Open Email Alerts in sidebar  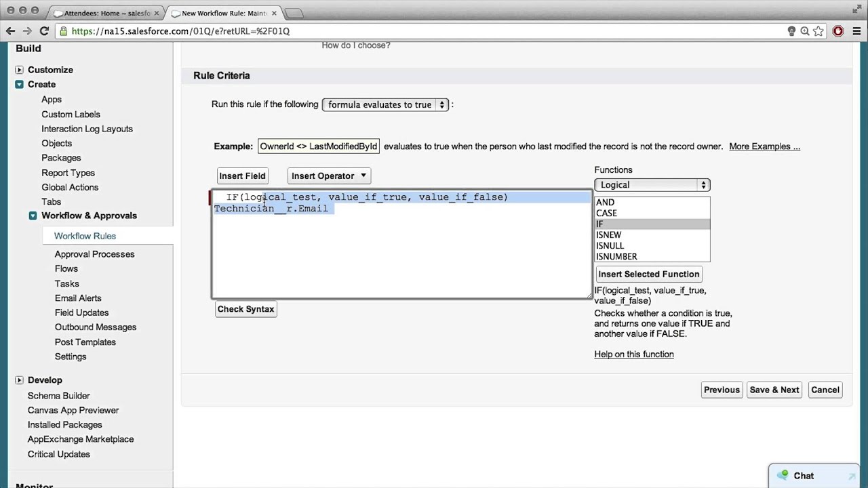[78, 298]
